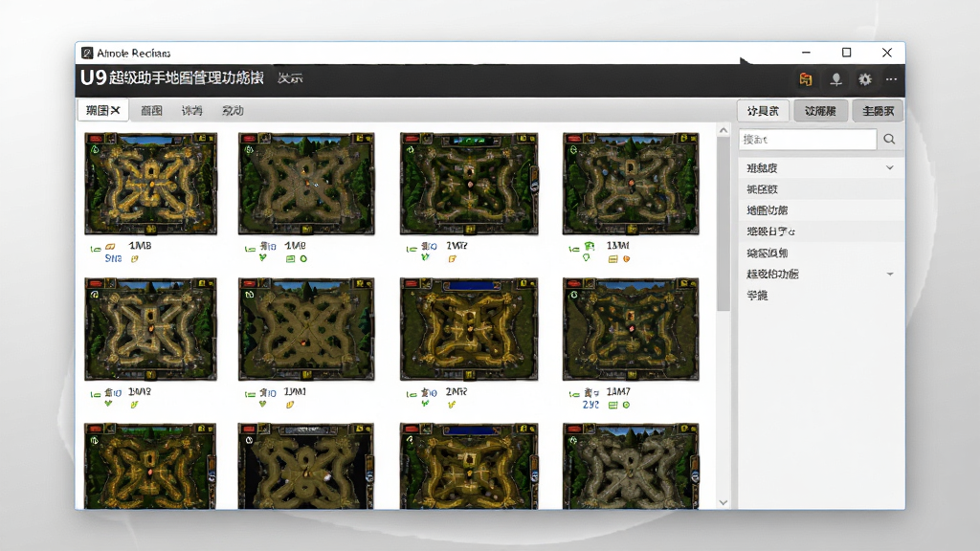This screenshot has height=551, width=980.
Task: Click the yellow icon right of SNS
Action: [x=134, y=258]
